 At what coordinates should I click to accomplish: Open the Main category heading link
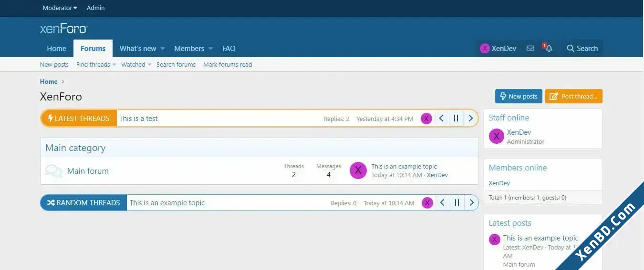[75, 148]
